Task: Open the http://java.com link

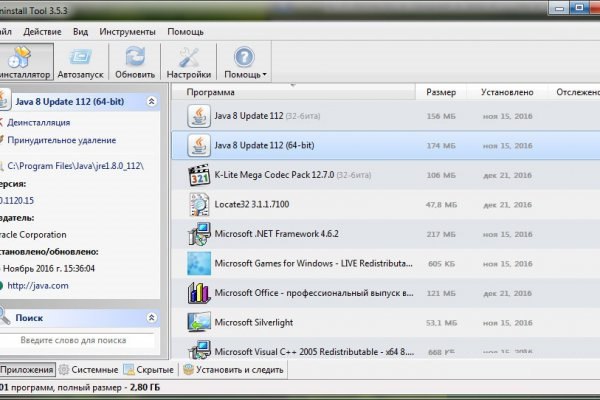Action: (38, 286)
